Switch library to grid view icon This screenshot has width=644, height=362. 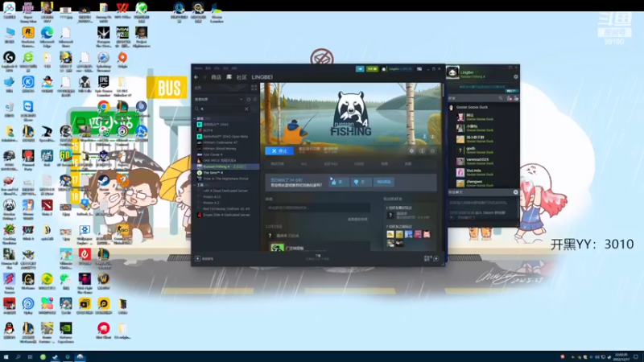(254, 88)
